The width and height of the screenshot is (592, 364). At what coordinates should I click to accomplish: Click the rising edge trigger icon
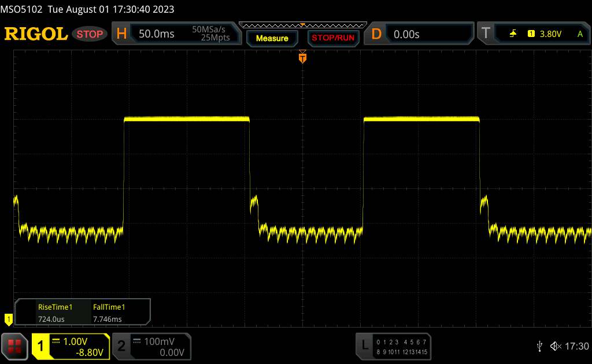[513, 34]
